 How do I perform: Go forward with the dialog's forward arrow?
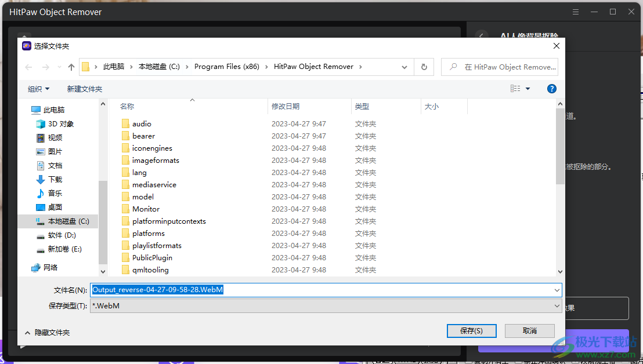[45, 67]
